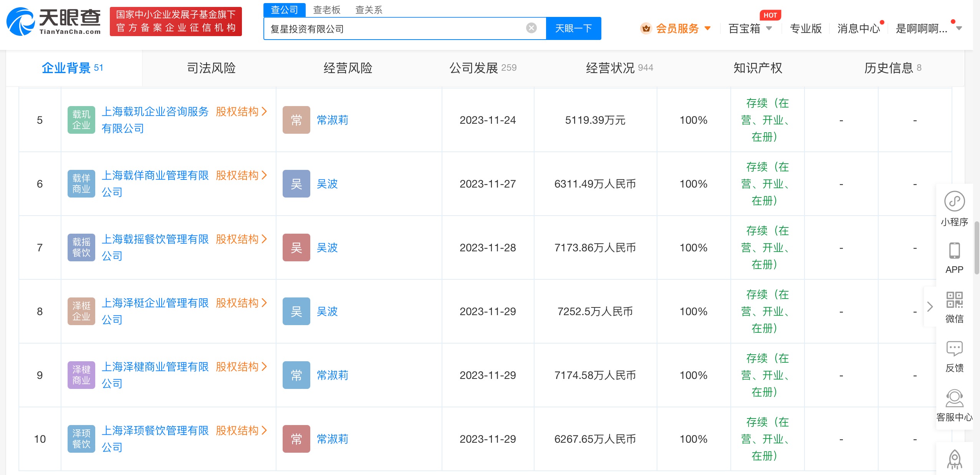Expand the side panel chevron arrow
The width and height of the screenshot is (980, 475).
point(930,307)
